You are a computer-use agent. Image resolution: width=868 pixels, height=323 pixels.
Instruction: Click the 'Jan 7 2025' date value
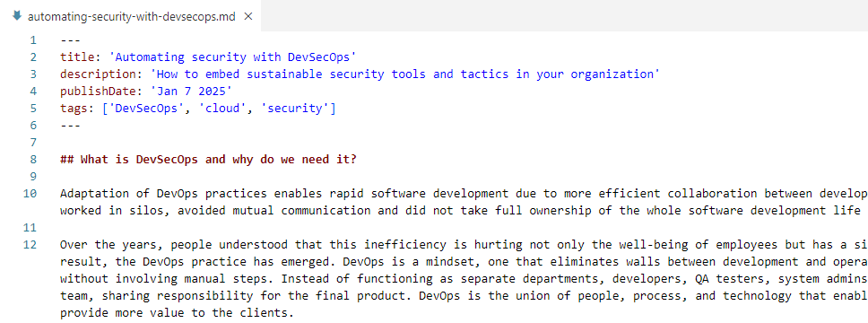click(x=191, y=92)
